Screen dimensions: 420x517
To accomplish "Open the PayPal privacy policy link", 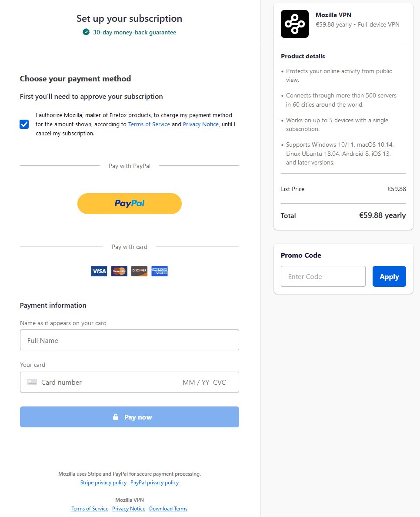I will coord(154,482).
